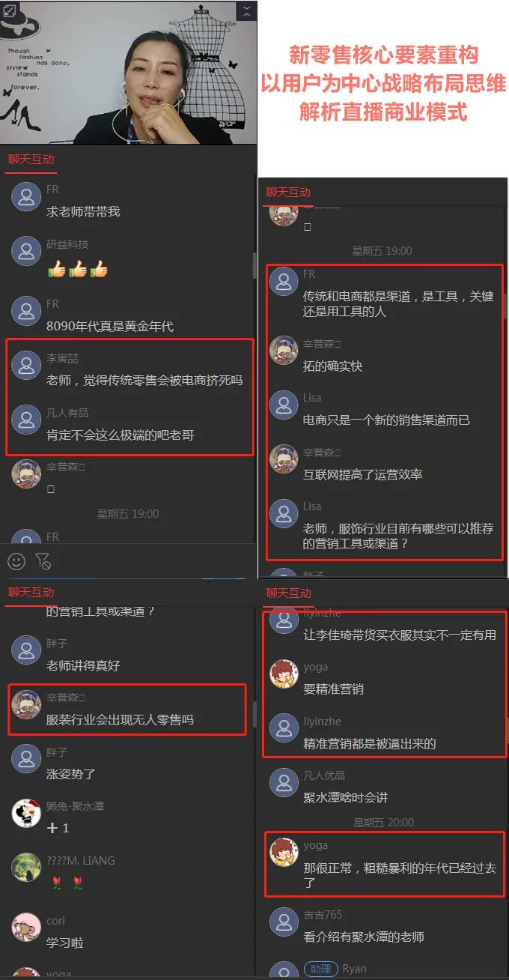Click yoga's cartoon avatar beside 要精准营销
The image size is (509, 980).
(x=284, y=674)
